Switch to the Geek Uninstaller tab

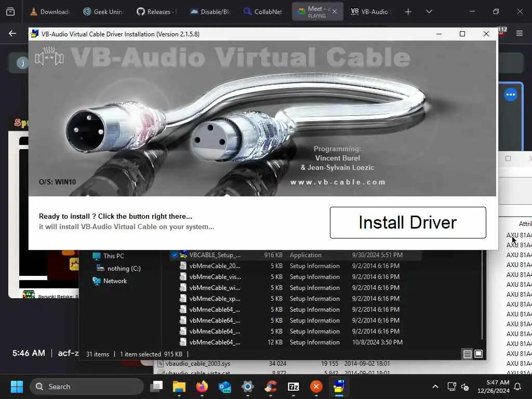tap(103, 11)
